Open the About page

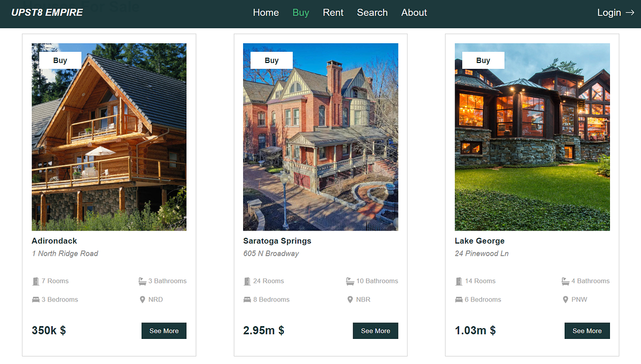click(414, 12)
